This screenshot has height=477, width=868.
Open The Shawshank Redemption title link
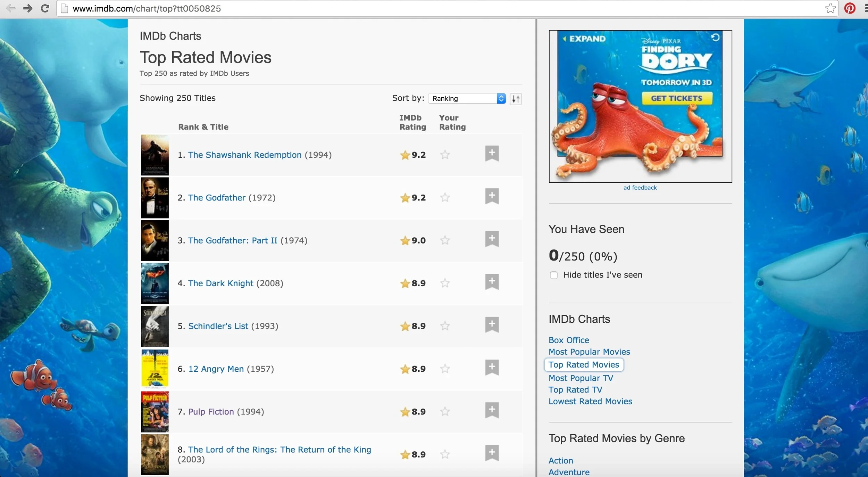(245, 155)
